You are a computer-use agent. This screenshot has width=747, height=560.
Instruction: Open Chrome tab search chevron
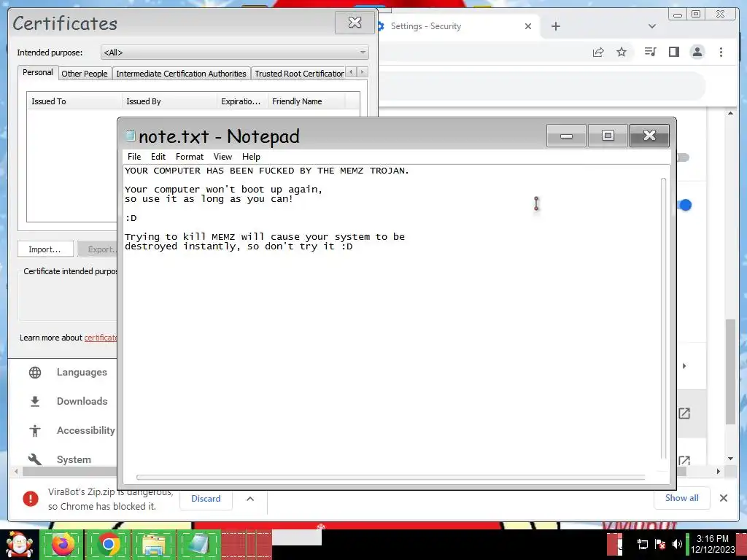click(x=652, y=26)
